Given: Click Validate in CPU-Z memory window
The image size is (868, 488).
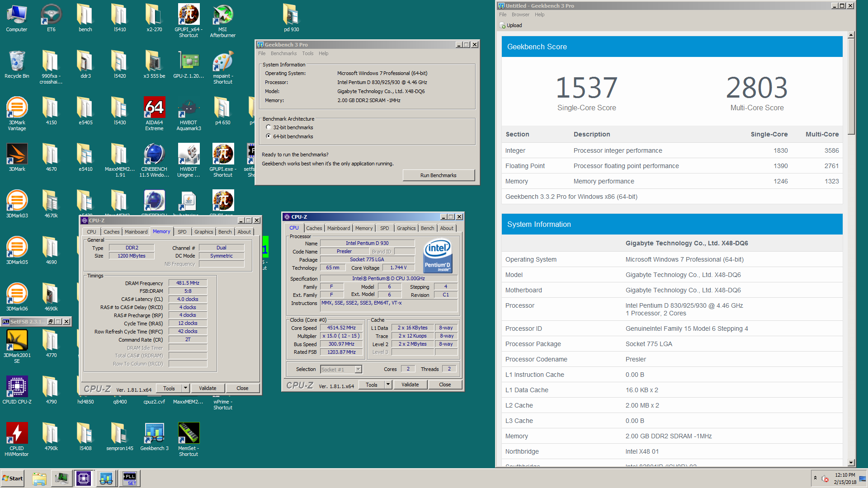Looking at the screenshot, I should tap(208, 388).
